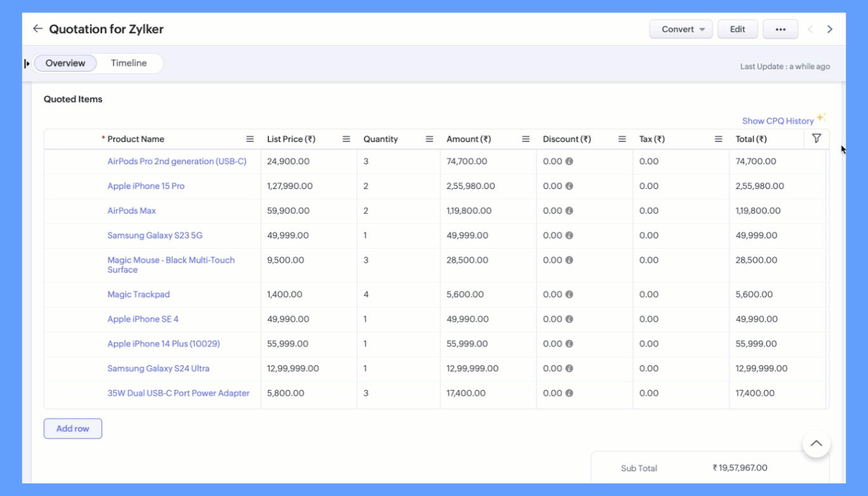Switch to the Timeline tab
The height and width of the screenshot is (496, 868).
tap(129, 63)
